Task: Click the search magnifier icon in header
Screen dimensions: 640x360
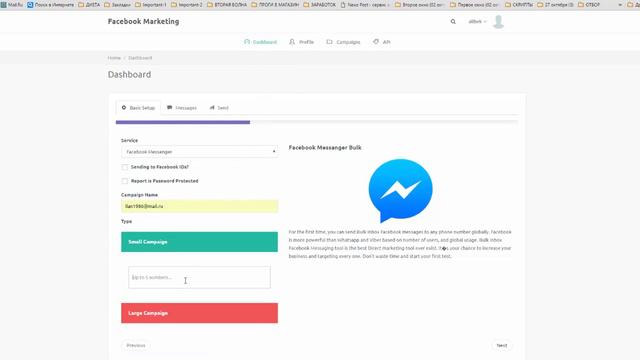Action: (453, 22)
